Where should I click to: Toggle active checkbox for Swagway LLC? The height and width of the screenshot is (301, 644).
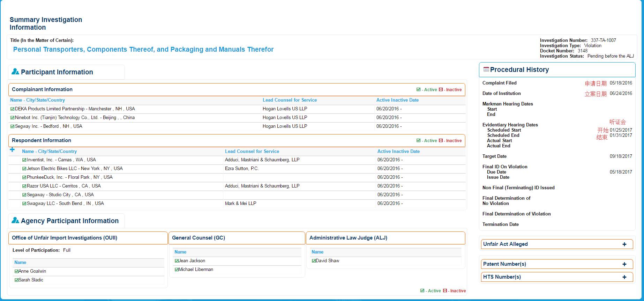24,204
